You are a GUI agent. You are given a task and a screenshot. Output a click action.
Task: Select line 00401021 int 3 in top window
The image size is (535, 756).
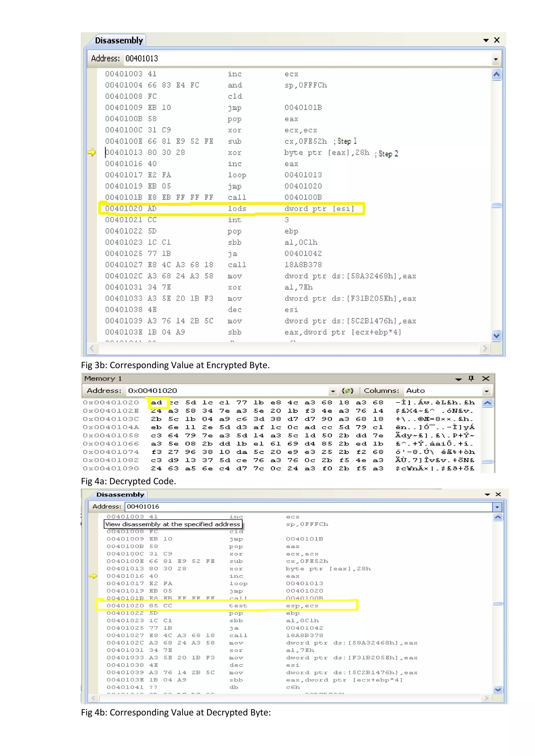(x=197, y=220)
